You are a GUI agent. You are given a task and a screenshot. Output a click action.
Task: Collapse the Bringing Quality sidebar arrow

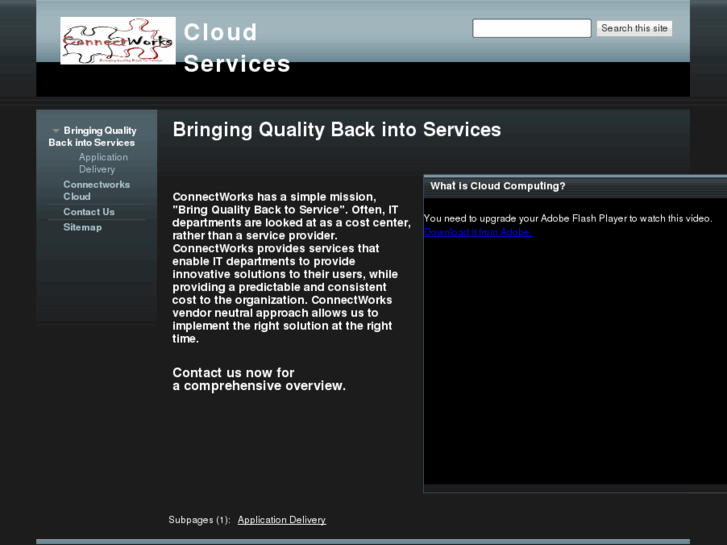click(56, 131)
